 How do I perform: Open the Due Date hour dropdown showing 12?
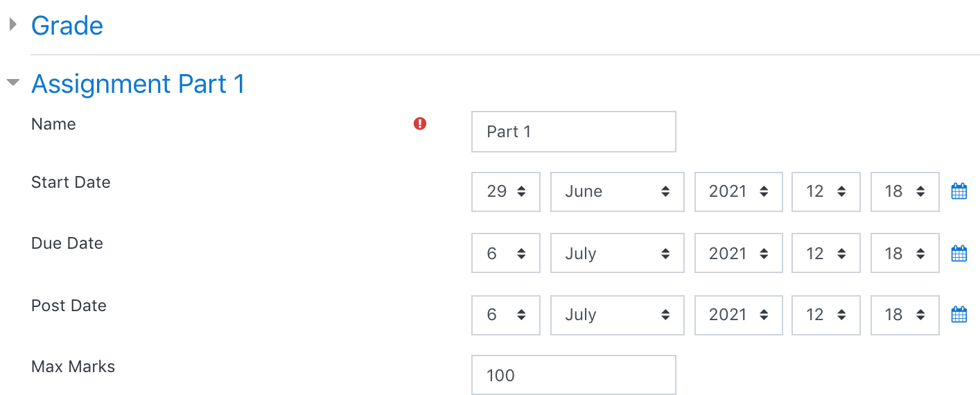click(826, 253)
